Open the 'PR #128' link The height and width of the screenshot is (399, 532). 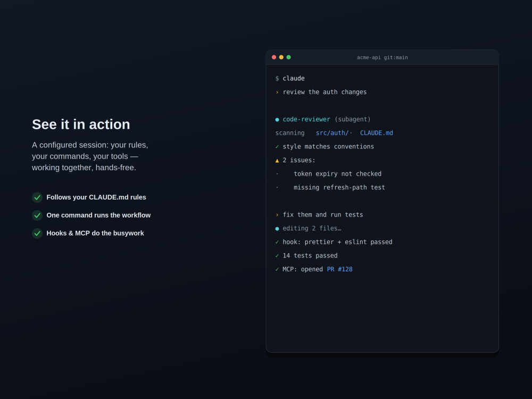pos(339,269)
